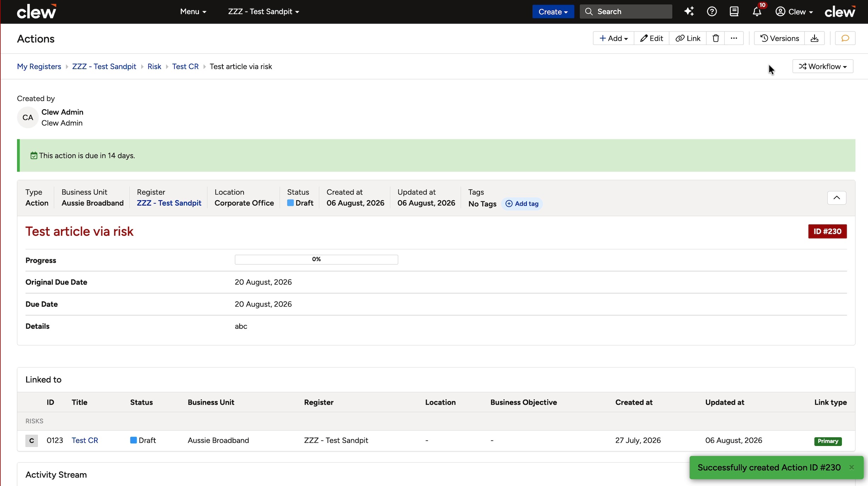Click the 'Test article via risk' title heading
Screen dimensions: 868x486
click(79, 231)
